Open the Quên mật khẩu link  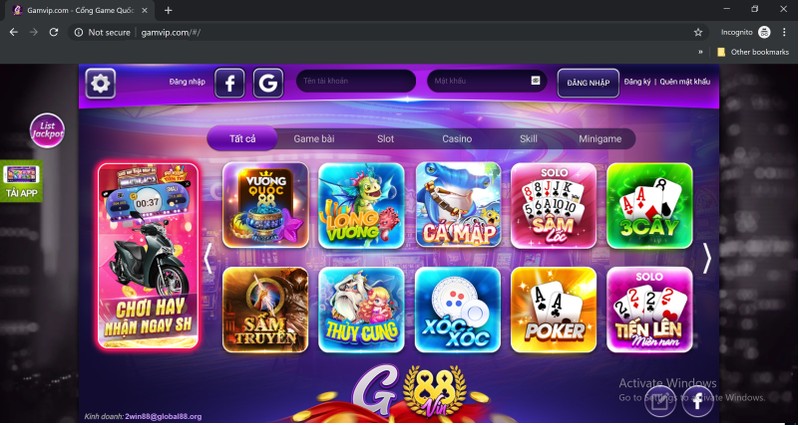[685, 82]
